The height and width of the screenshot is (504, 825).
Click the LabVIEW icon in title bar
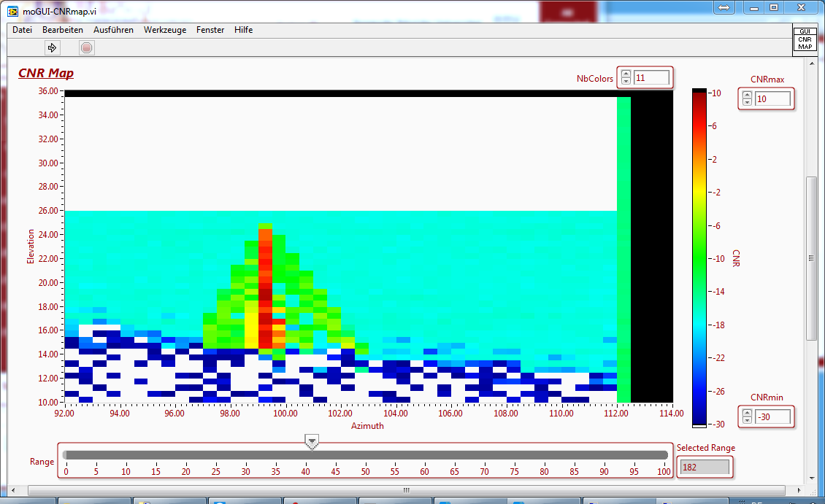[12, 9]
